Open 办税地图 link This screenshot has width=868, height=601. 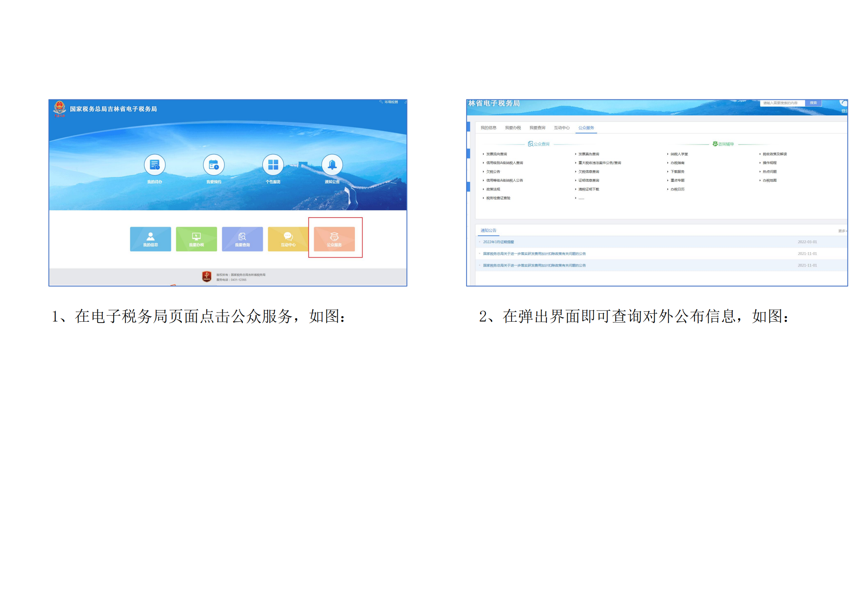(x=769, y=180)
